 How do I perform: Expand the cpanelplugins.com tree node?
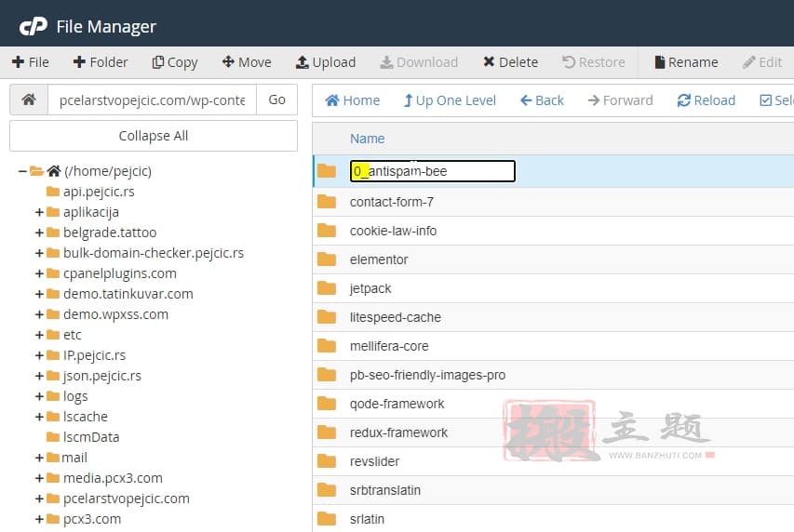tap(39, 273)
